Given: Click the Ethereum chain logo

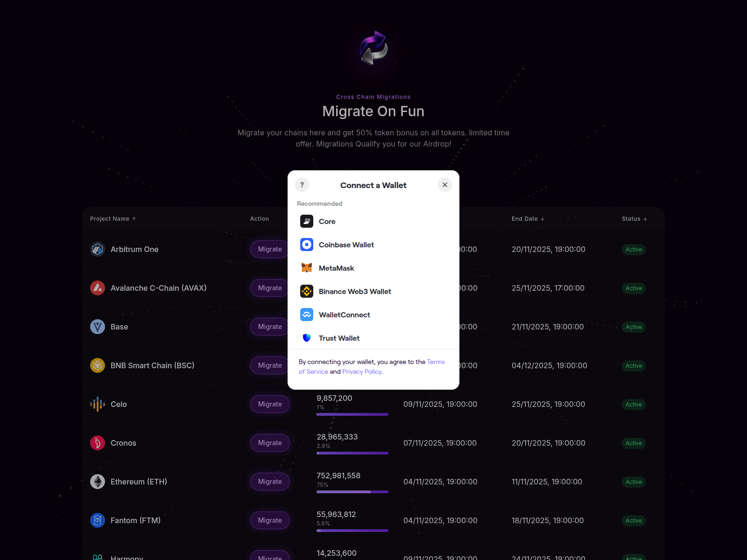Looking at the screenshot, I should 98,482.
